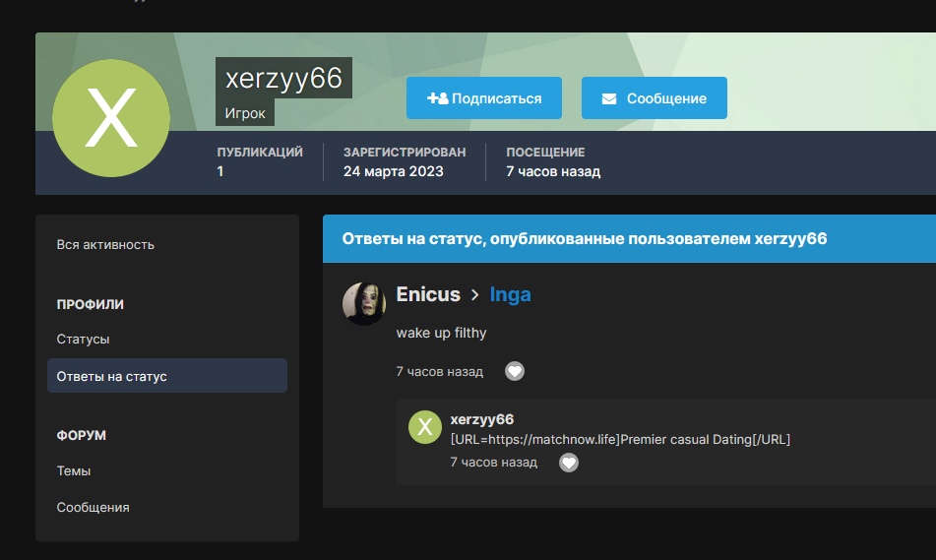The width and height of the screenshot is (936, 560).
Task: Click the Игрок rank badge
Action: coord(245,113)
